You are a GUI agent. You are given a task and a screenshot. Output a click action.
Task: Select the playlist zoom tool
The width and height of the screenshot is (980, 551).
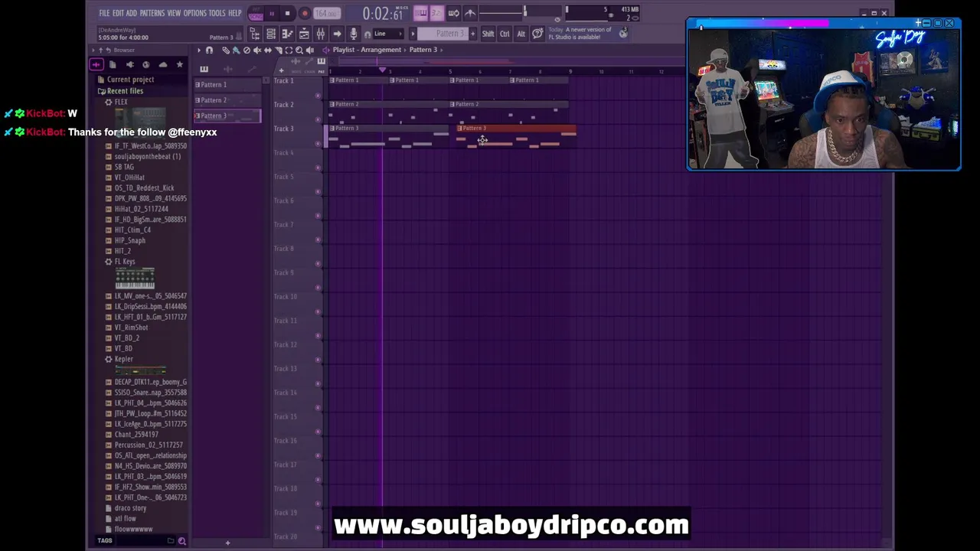tap(299, 50)
